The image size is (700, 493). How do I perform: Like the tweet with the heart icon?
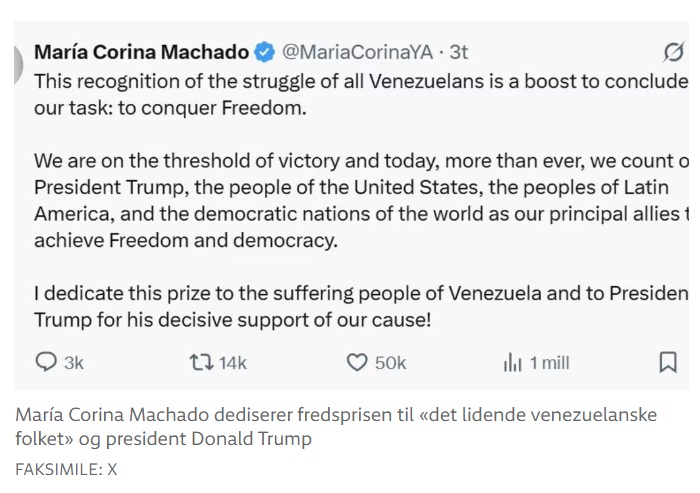click(357, 362)
